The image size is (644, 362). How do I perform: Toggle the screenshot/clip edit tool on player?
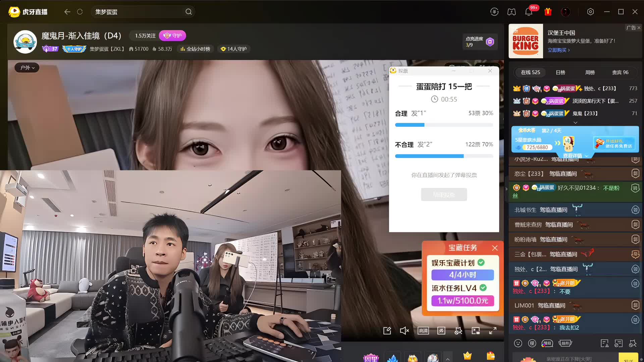click(x=387, y=331)
